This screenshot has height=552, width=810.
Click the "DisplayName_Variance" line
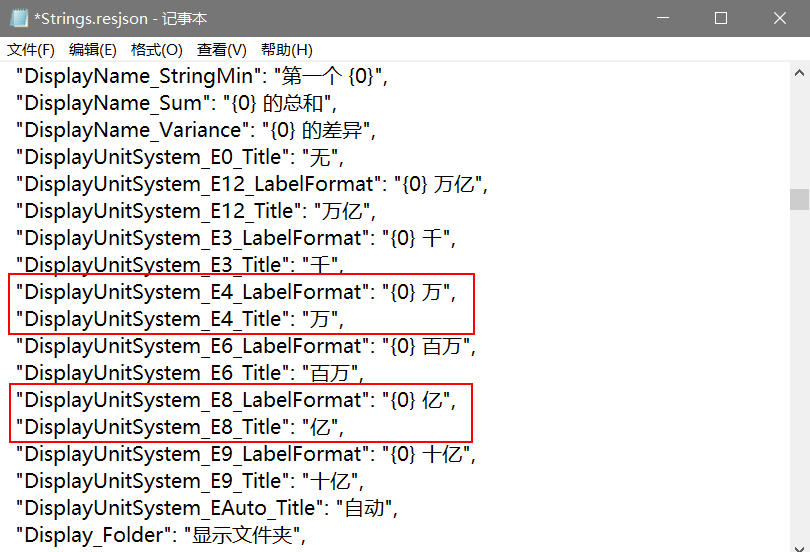click(x=196, y=130)
